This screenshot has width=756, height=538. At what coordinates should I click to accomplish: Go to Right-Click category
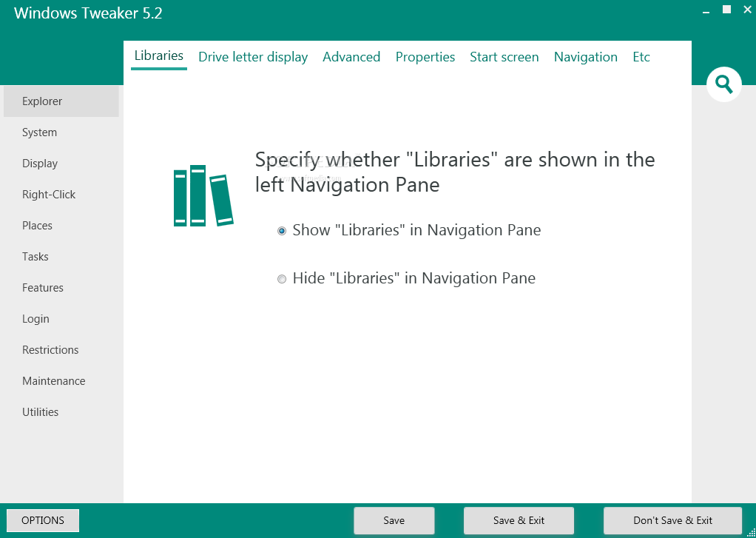click(x=61, y=195)
